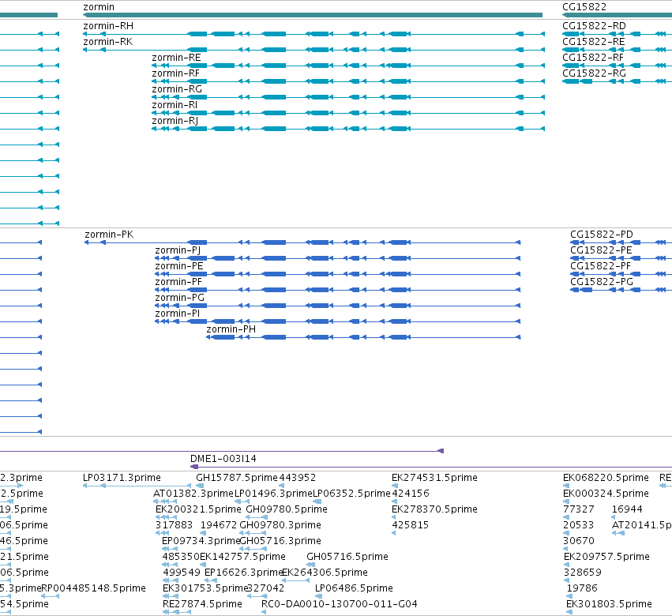Open the GH05716.3prime EST label

(x=280, y=541)
